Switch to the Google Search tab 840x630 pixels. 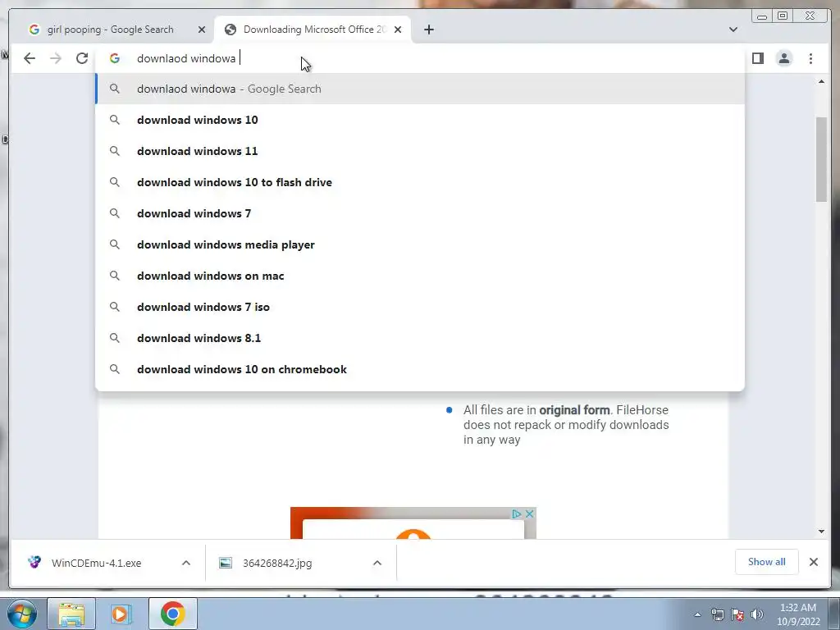click(x=110, y=30)
